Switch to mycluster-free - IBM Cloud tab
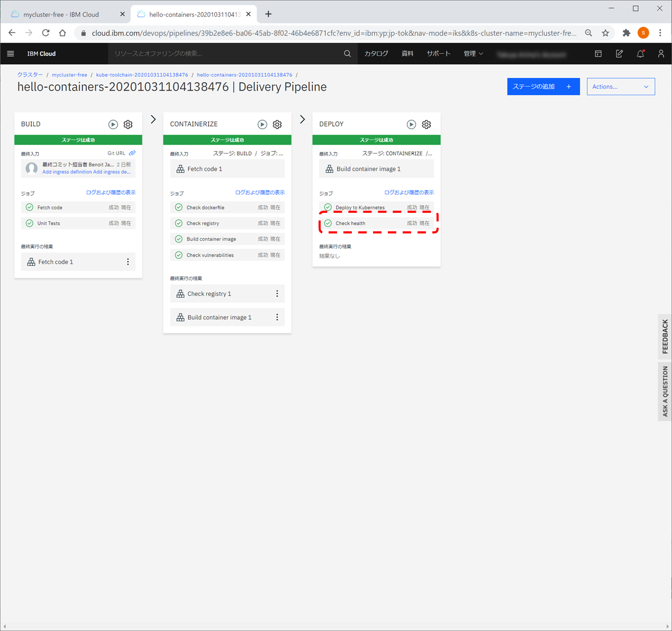Viewport: 672px width, 631px height. click(x=61, y=14)
